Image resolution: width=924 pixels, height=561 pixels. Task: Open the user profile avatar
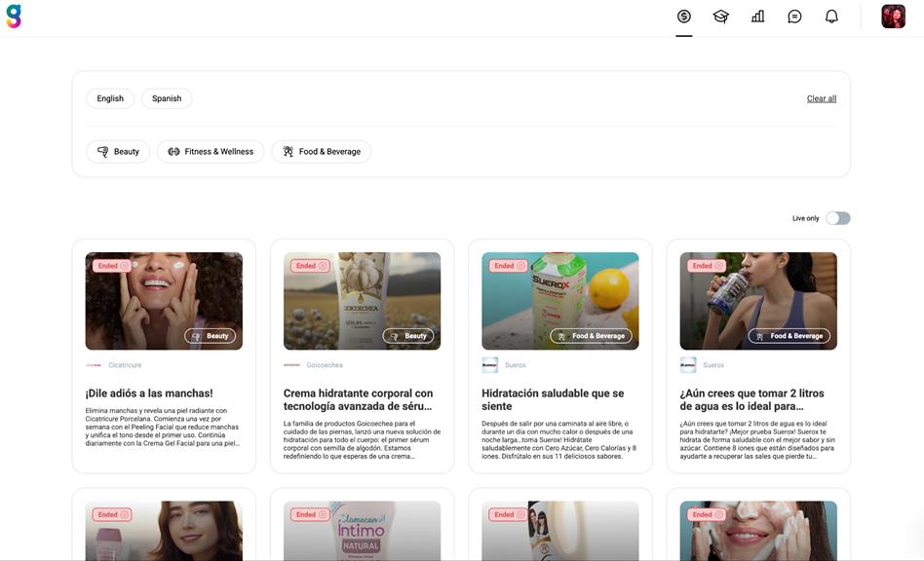[893, 17]
